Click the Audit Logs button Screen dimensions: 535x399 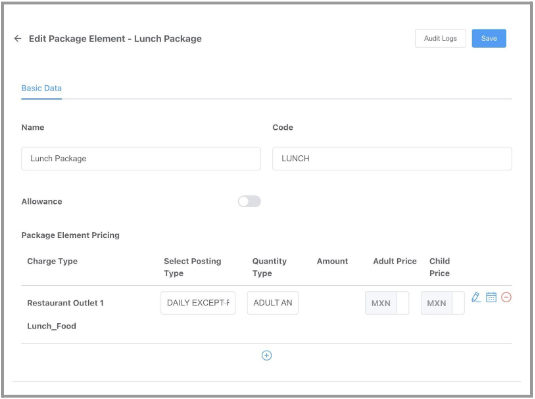[440, 39]
